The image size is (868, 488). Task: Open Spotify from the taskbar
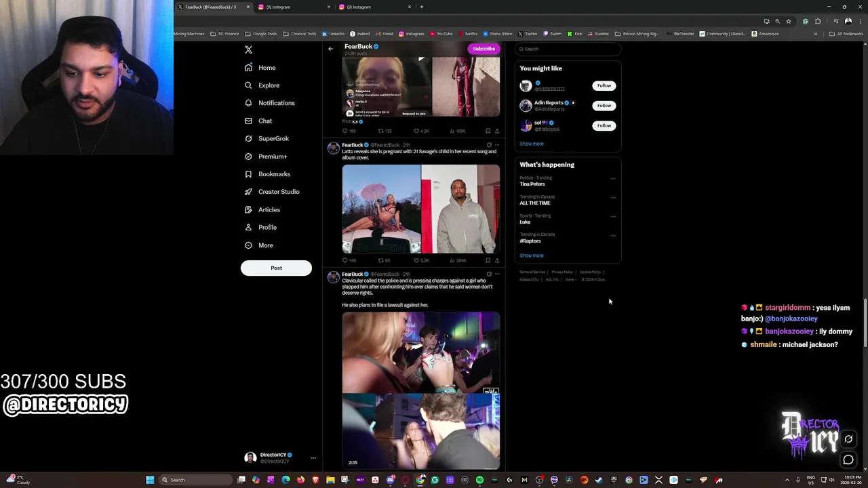click(x=479, y=480)
